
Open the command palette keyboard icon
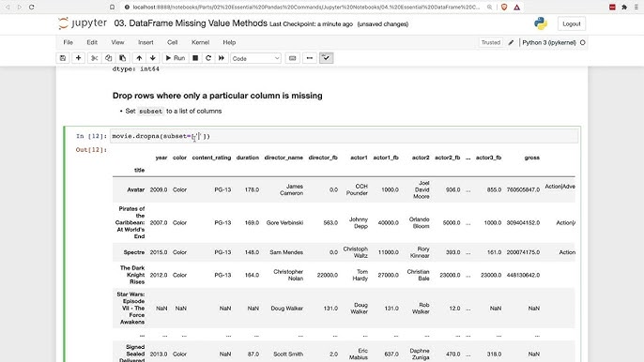tap(293, 58)
